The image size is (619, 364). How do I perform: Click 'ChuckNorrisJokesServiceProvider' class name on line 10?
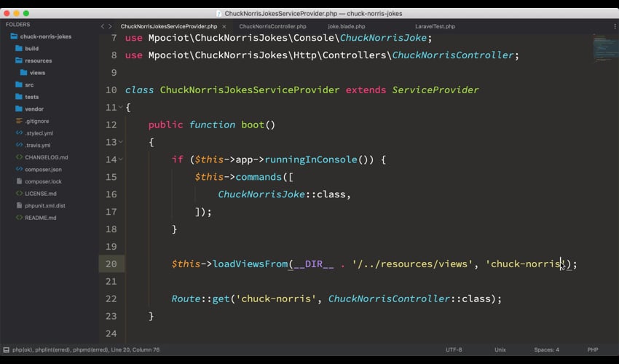[x=250, y=90]
